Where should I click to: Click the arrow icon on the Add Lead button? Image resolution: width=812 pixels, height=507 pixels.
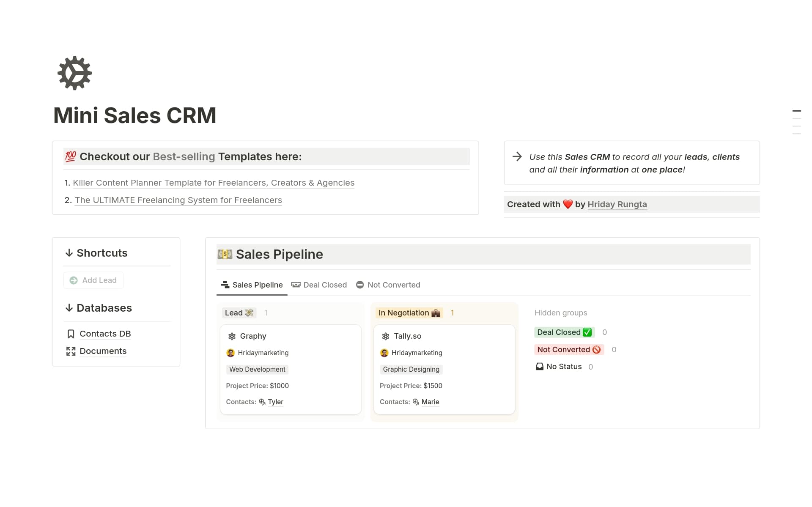pos(74,280)
